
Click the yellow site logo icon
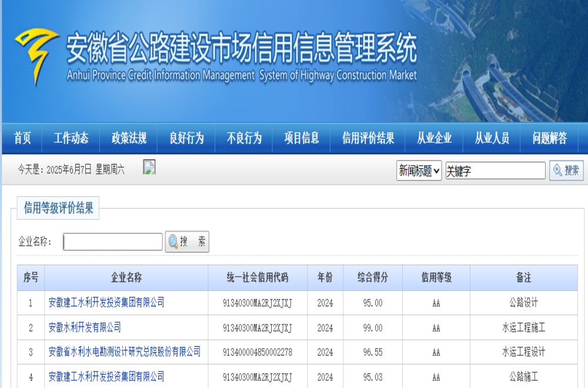coord(36,56)
